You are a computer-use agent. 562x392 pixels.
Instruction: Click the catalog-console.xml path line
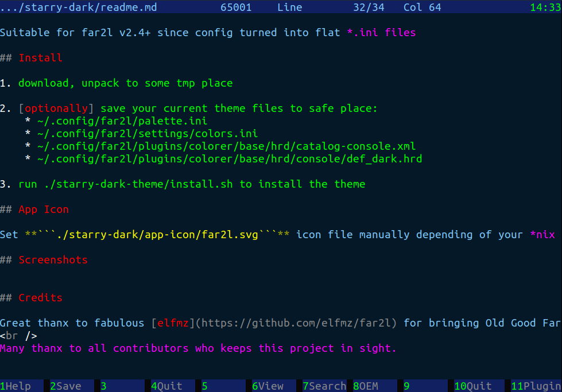(x=226, y=146)
